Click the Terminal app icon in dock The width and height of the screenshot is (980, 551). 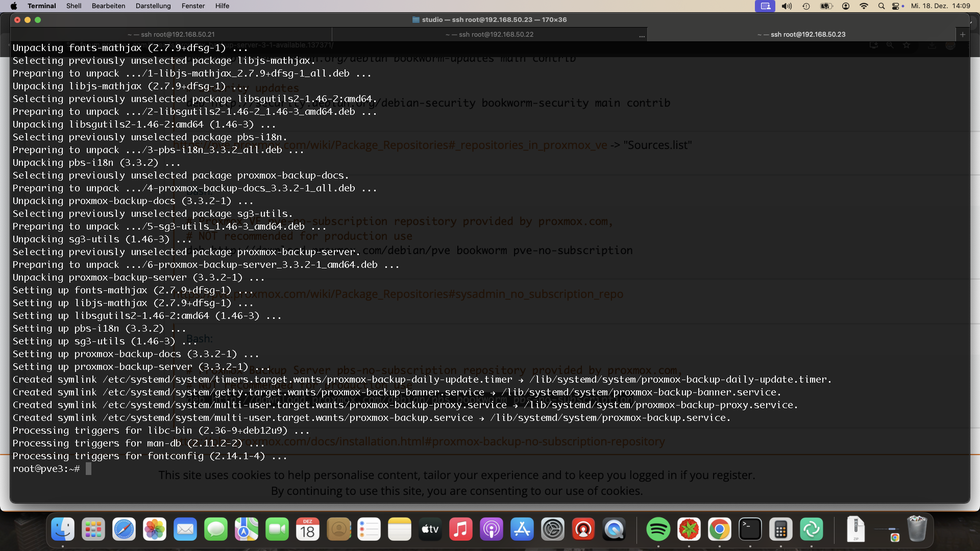pos(749,529)
